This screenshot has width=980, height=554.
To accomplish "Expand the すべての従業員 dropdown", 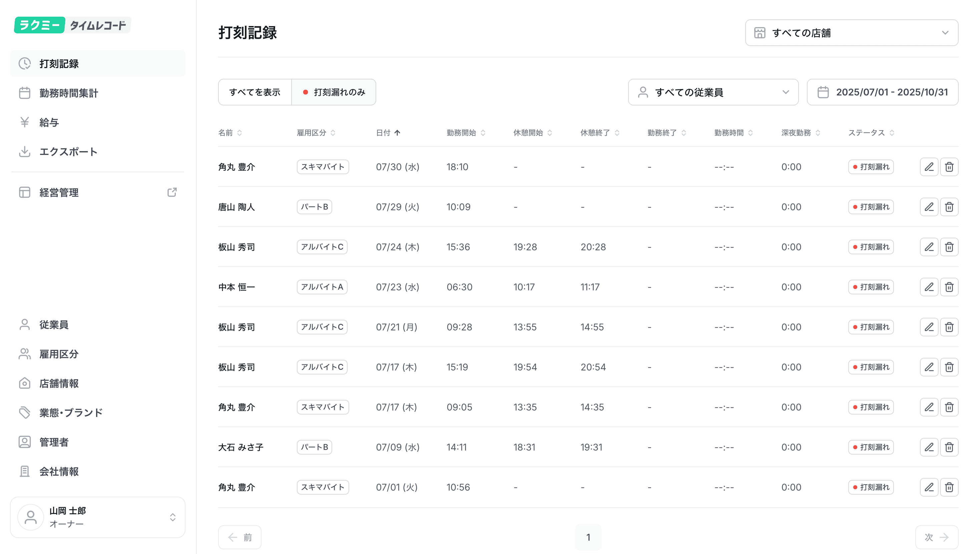I will [x=712, y=92].
